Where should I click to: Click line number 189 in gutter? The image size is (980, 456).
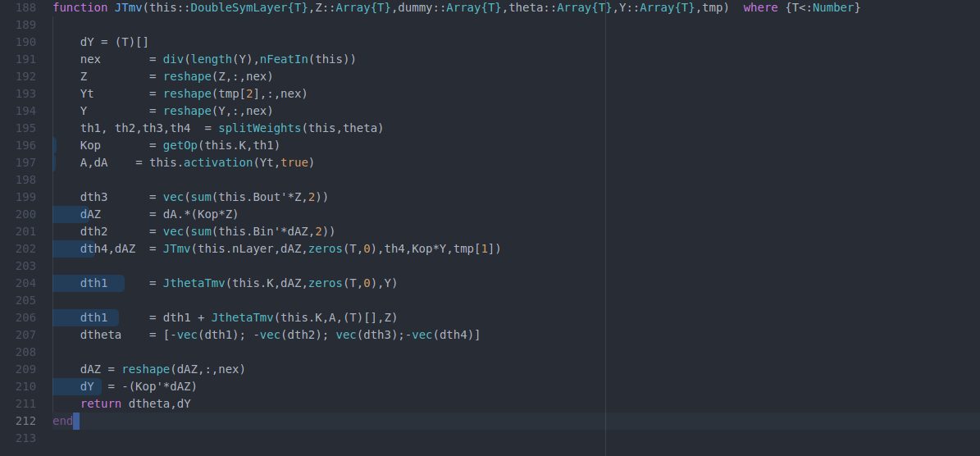pos(25,25)
